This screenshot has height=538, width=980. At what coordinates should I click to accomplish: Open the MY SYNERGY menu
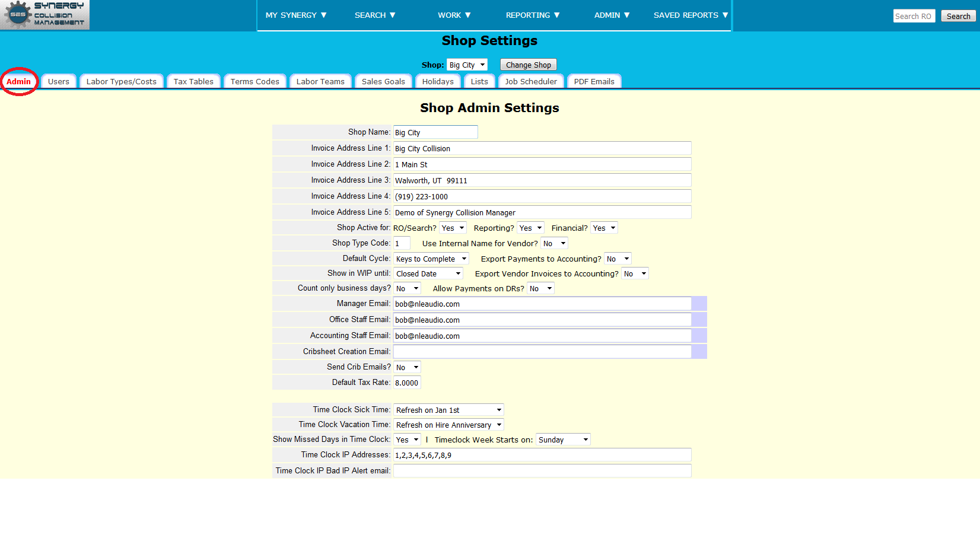(296, 15)
